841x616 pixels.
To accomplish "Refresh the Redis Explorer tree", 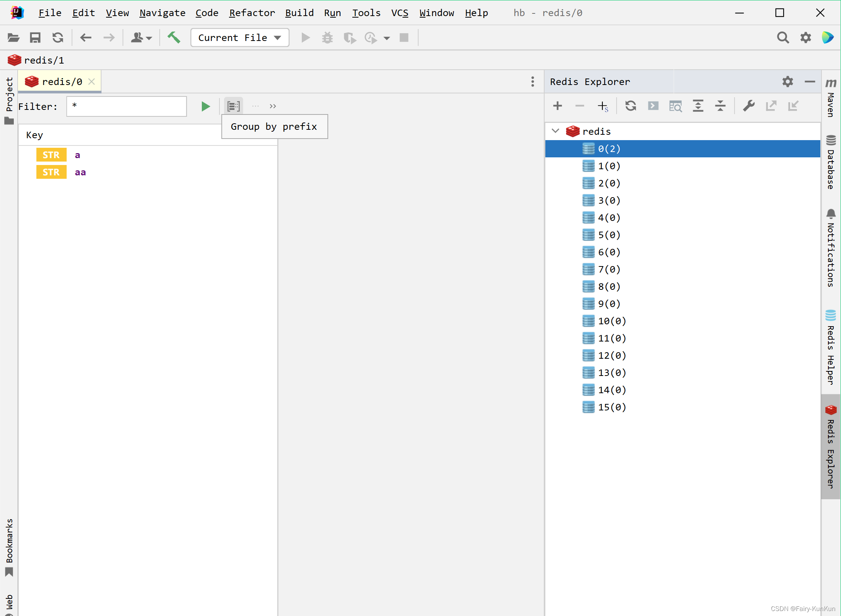I will (x=631, y=106).
